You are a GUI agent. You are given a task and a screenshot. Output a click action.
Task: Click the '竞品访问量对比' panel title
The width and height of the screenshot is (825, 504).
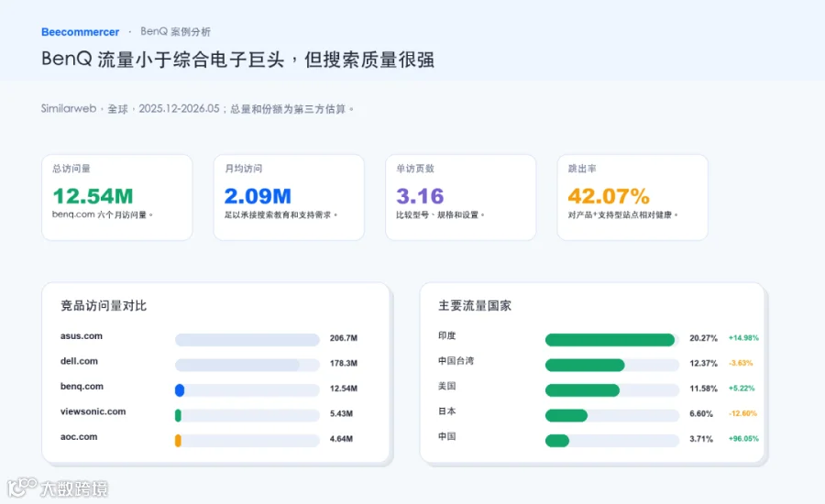(x=104, y=306)
